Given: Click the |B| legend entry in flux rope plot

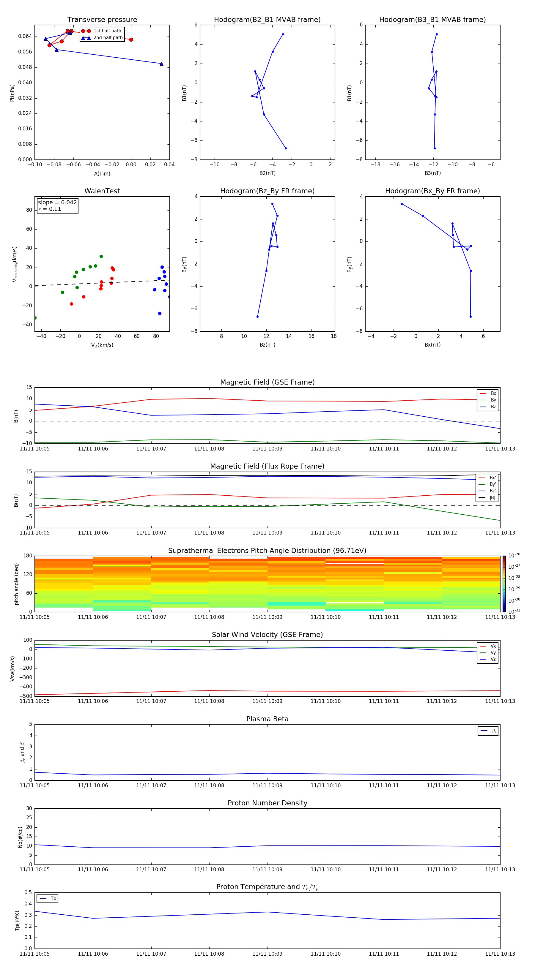Looking at the screenshot, I should [487, 498].
